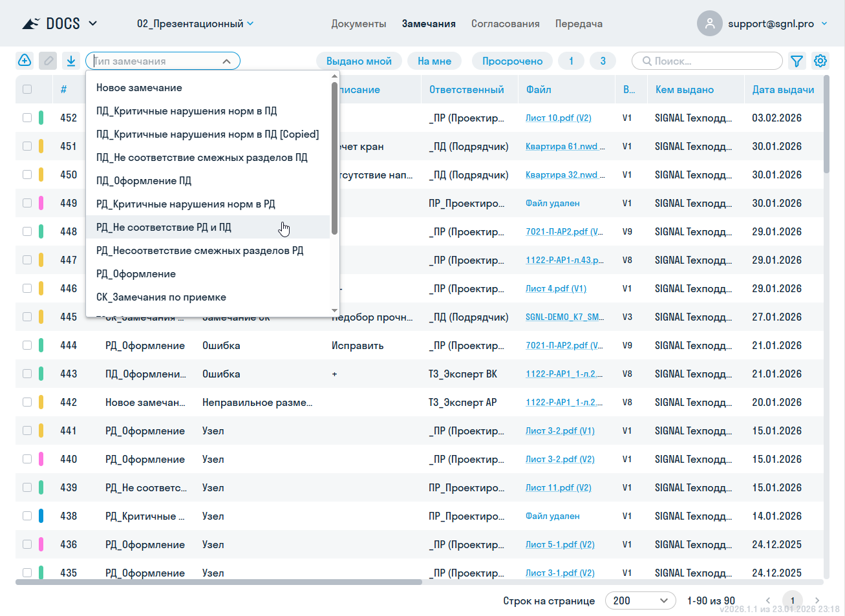Check the checkbox for remark 452
This screenshot has width=845, height=616.
pyautogui.click(x=27, y=118)
